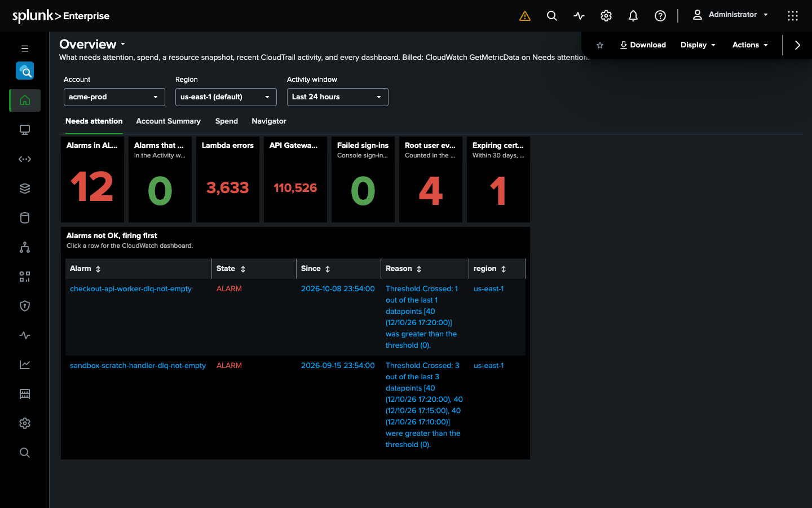Open the Actions dropdown menu
This screenshot has height=508, width=812.
pos(750,45)
